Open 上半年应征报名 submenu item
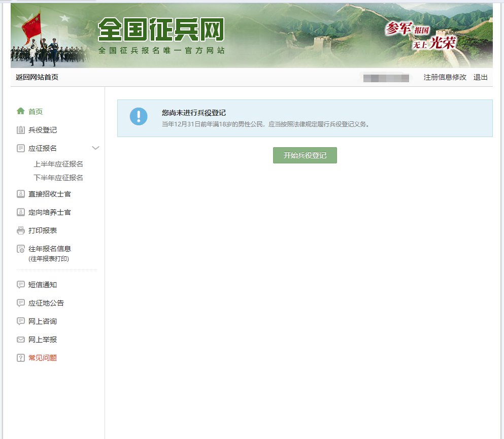Viewport: 504px width, 439px height. click(x=58, y=164)
